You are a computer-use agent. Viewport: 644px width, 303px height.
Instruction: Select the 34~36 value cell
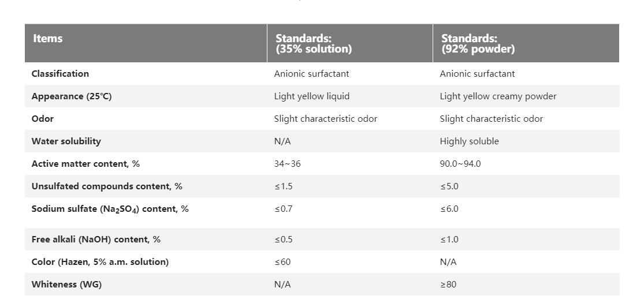tap(288, 164)
